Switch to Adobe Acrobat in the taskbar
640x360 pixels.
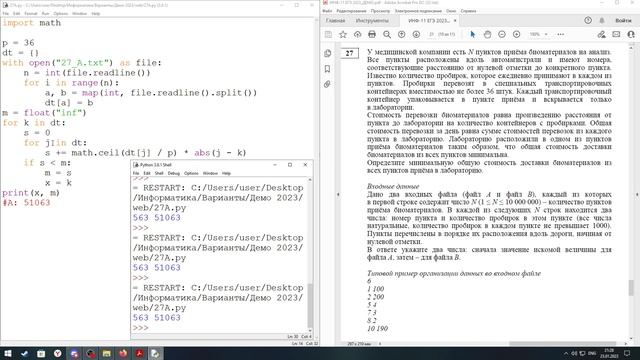click(x=139, y=353)
